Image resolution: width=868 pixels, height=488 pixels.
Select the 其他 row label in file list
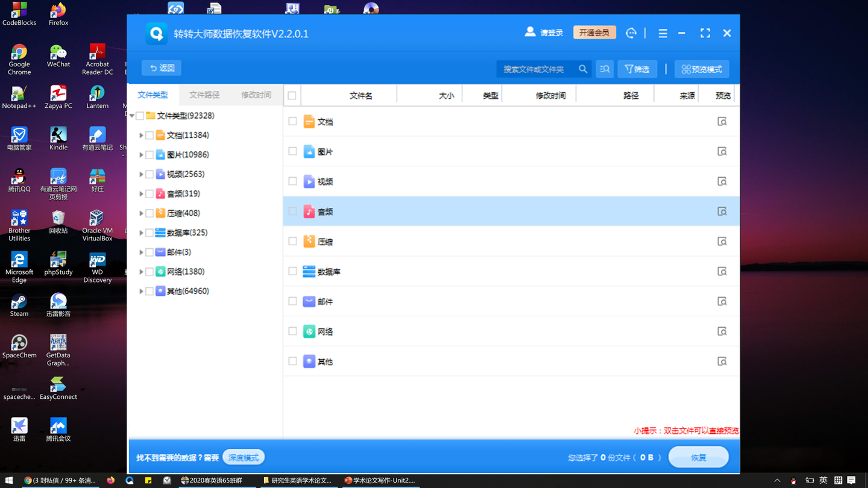point(325,361)
